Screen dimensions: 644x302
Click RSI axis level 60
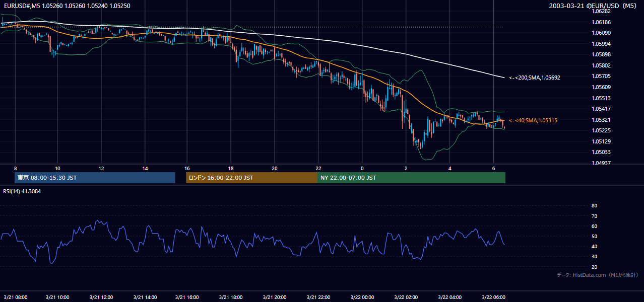tap(594, 226)
